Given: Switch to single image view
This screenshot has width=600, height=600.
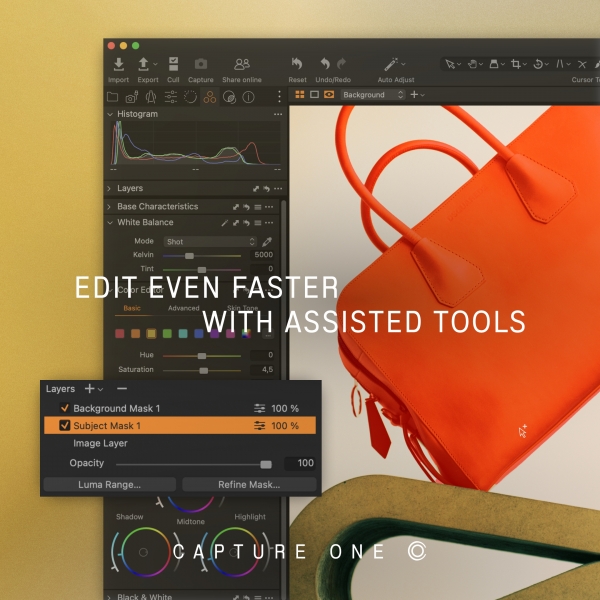Looking at the screenshot, I should click(314, 94).
